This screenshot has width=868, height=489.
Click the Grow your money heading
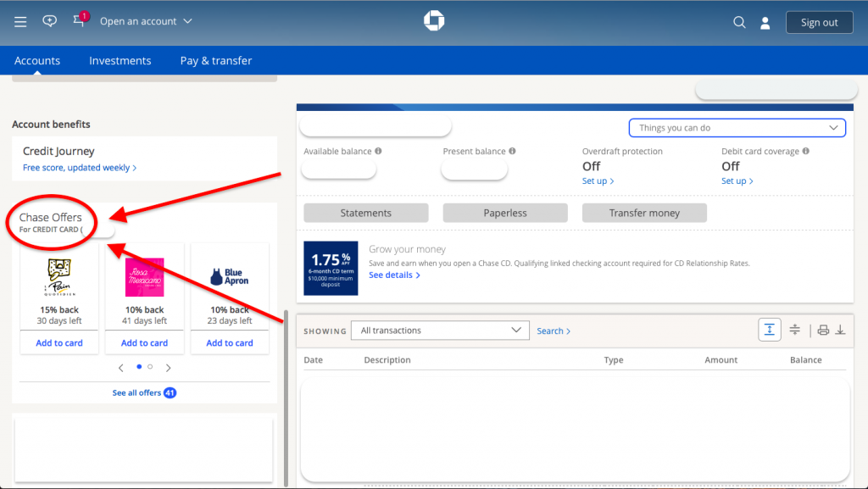(408, 249)
